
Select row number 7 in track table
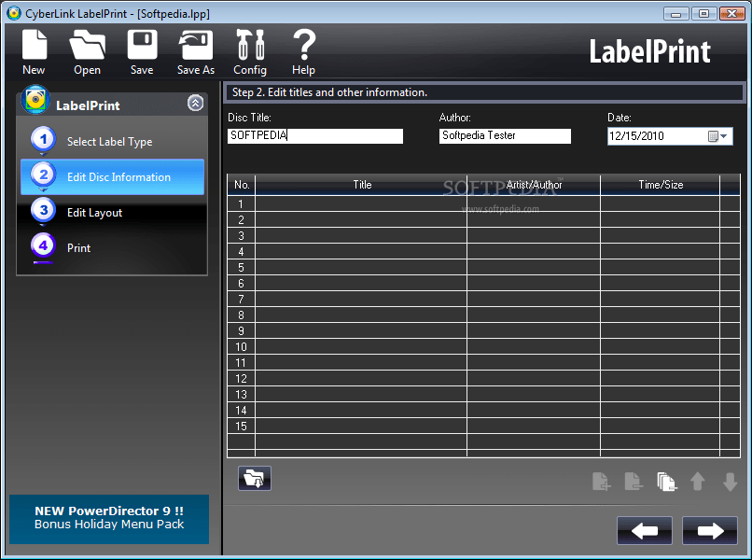483,299
